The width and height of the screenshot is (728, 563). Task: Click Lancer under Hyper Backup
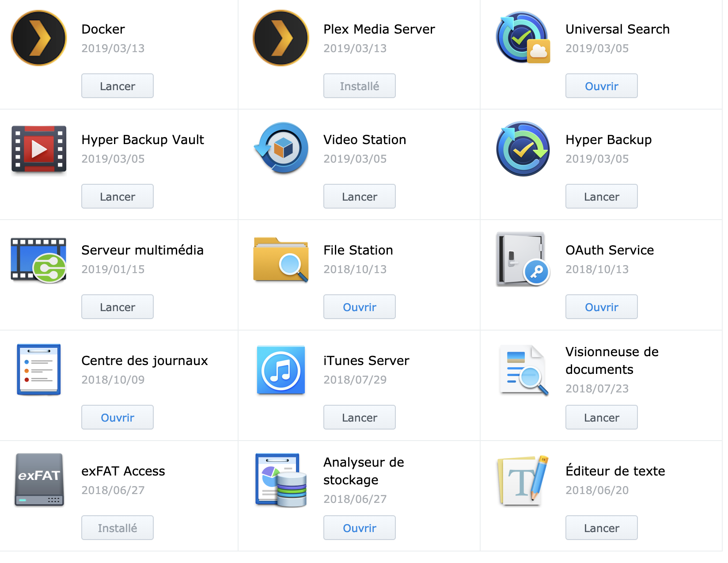click(x=602, y=196)
